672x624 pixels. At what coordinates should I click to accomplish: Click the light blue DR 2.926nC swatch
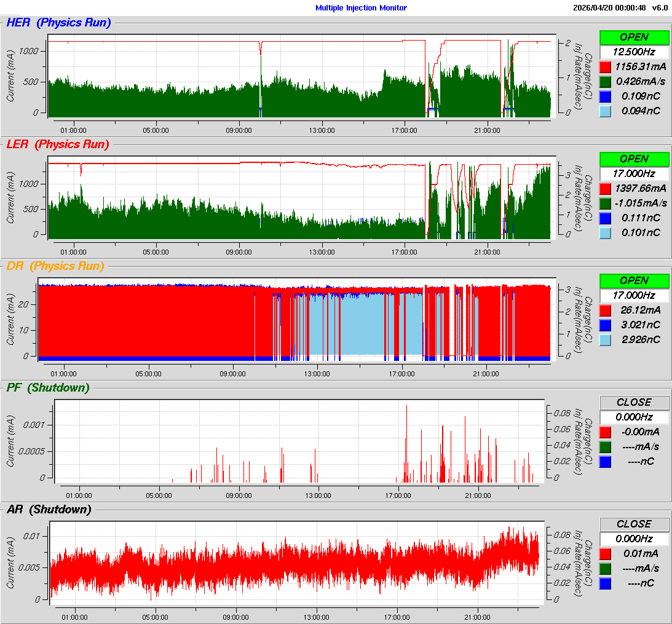tap(605, 339)
